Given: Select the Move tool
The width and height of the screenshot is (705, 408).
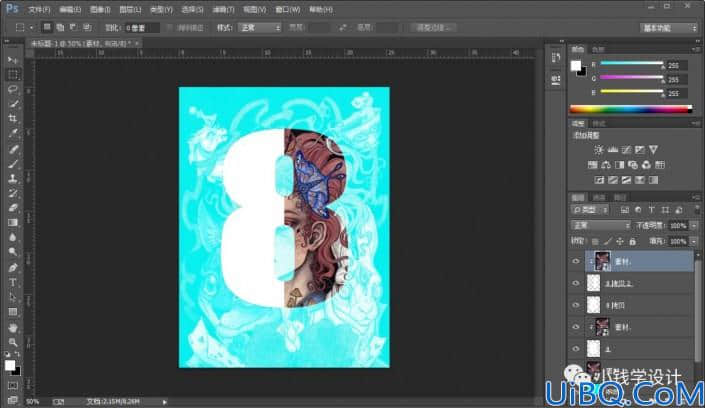Looking at the screenshot, I should coord(13,60).
